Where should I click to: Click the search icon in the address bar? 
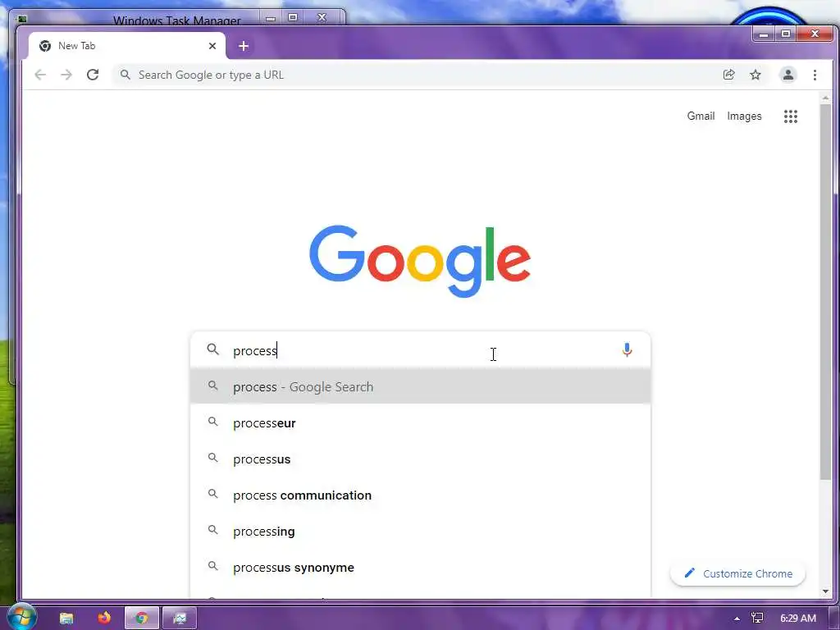click(126, 75)
